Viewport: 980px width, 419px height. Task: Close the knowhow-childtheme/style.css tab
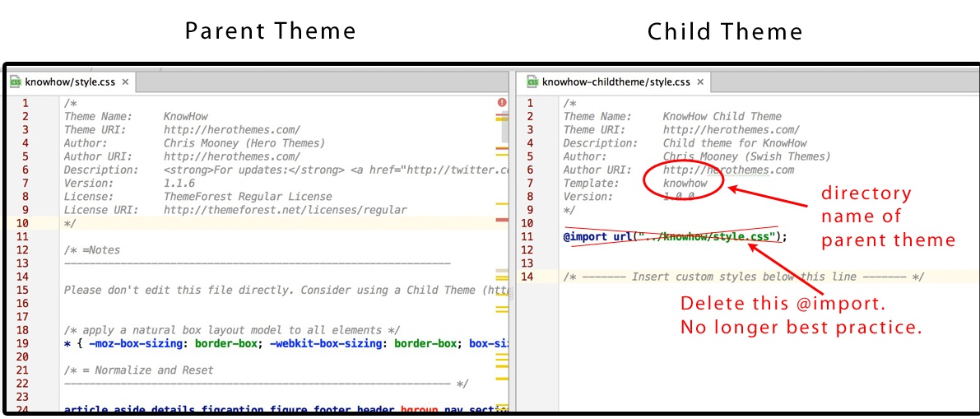pos(700,82)
